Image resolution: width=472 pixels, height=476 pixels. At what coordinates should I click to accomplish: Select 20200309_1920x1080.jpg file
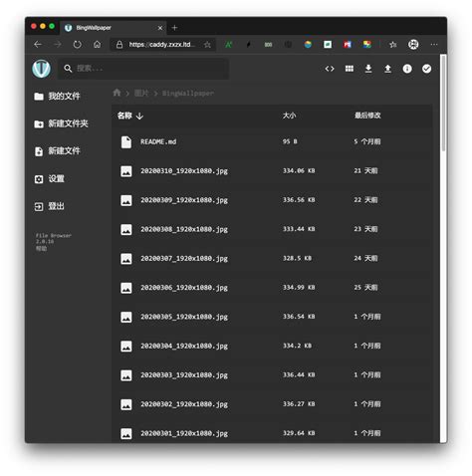click(x=272, y=200)
